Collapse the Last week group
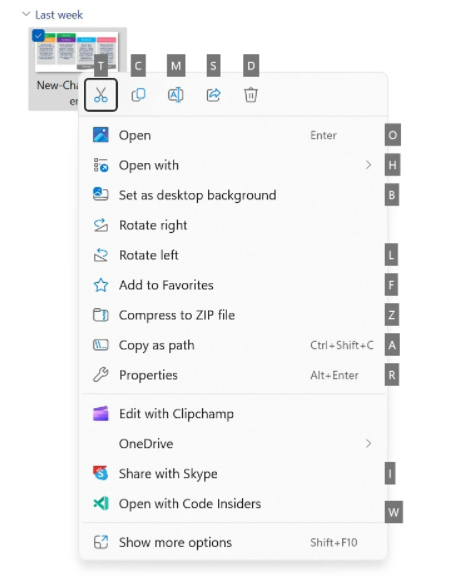 (26, 14)
